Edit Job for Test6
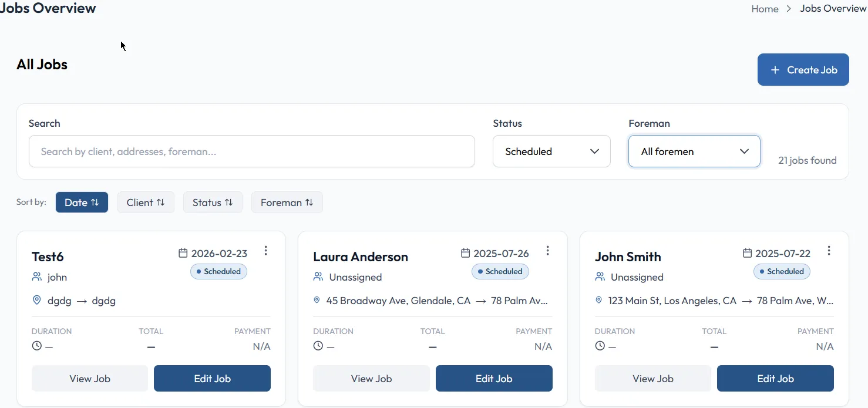This screenshot has height=408, width=868. 212,379
